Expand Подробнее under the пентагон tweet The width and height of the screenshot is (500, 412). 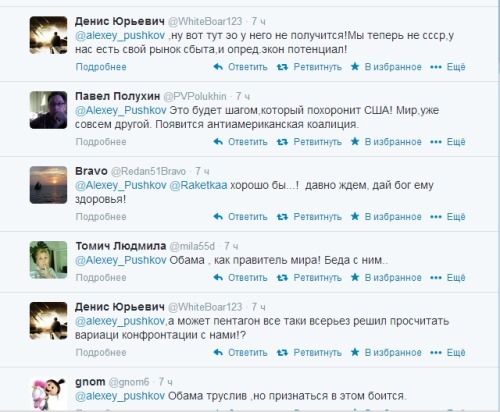(x=101, y=353)
